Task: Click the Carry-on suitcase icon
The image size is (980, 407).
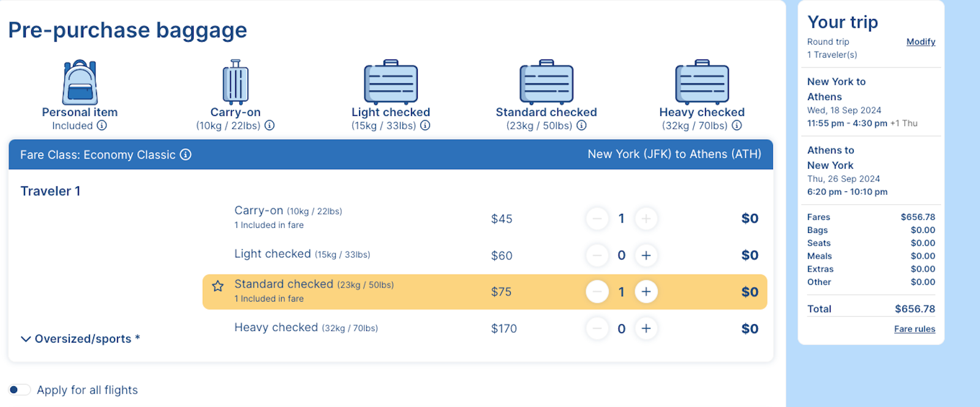Action: coord(235,82)
